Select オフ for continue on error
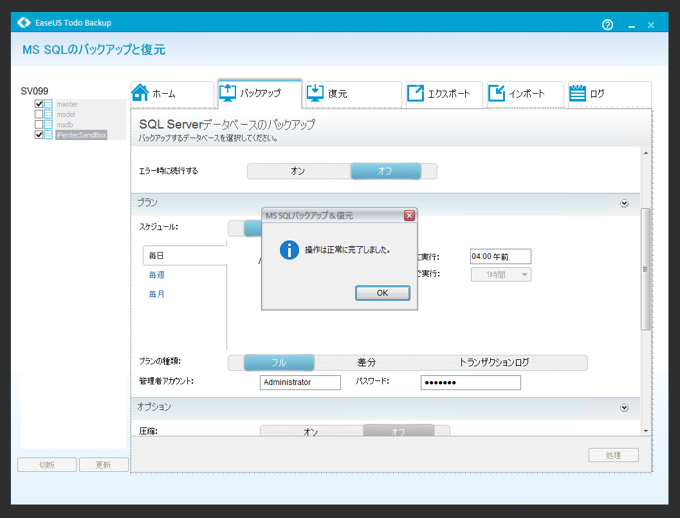The width and height of the screenshot is (680, 518). tap(386, 171)
